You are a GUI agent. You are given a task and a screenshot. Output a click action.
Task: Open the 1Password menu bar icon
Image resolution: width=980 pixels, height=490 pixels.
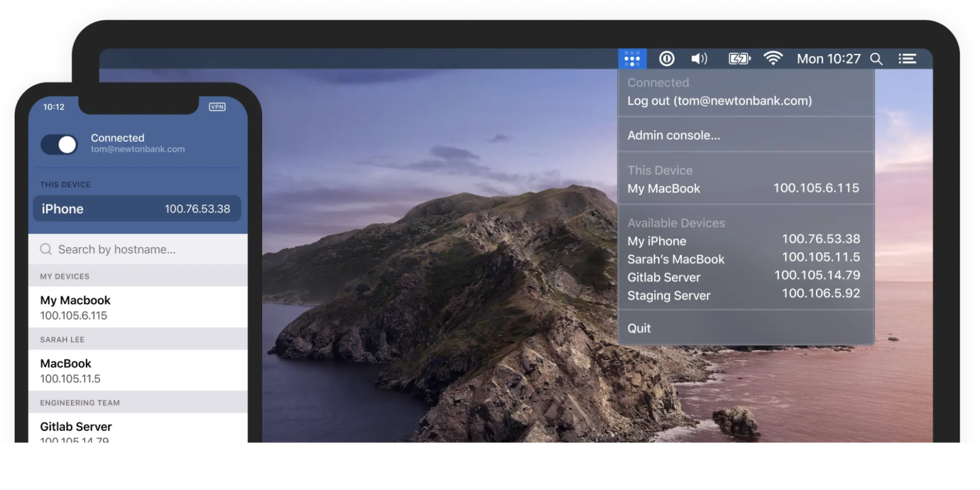(666, 59)
